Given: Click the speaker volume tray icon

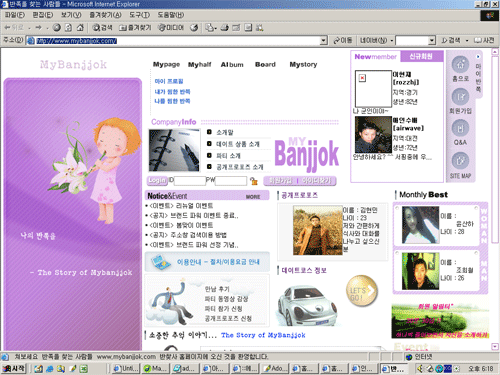Looking at the screenshot, I should (420, 369).
